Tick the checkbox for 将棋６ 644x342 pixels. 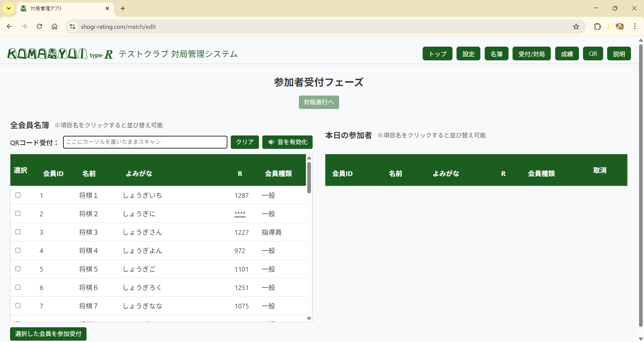coord(18,287)
